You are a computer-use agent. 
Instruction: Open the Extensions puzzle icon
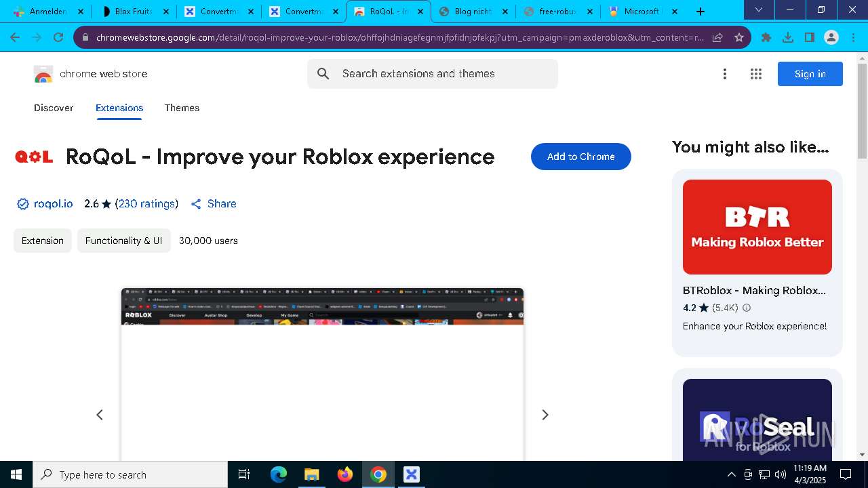766,37
